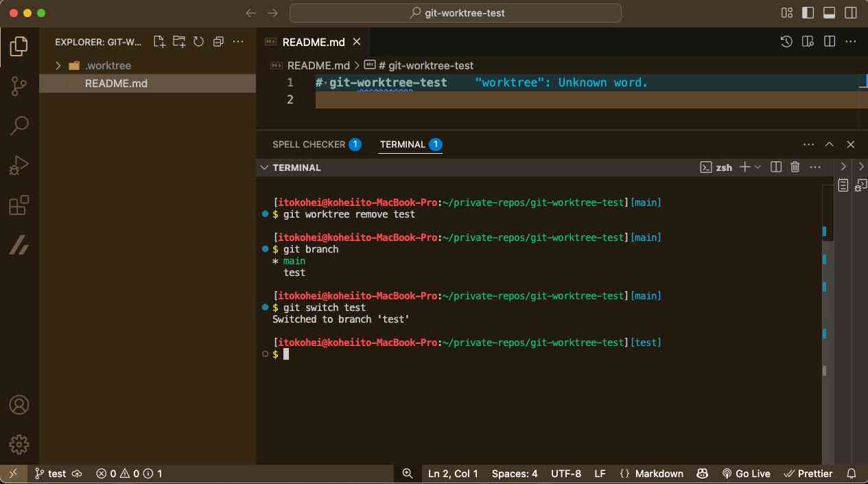Switch to the SPELL CHECKER panel tab
Viewport: 868px width, 484px height.
(x=309, y=145)
